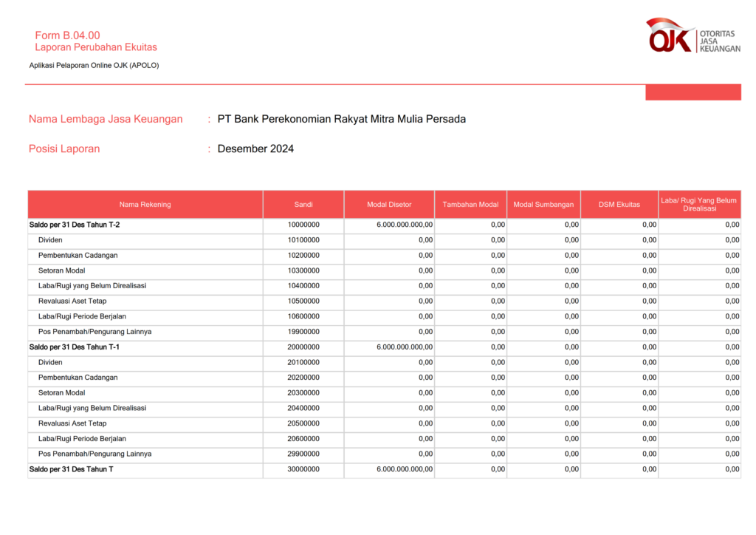Select Sandi code 10000000
The width and height of the screenshot is (756, 535).
point(303,225)
